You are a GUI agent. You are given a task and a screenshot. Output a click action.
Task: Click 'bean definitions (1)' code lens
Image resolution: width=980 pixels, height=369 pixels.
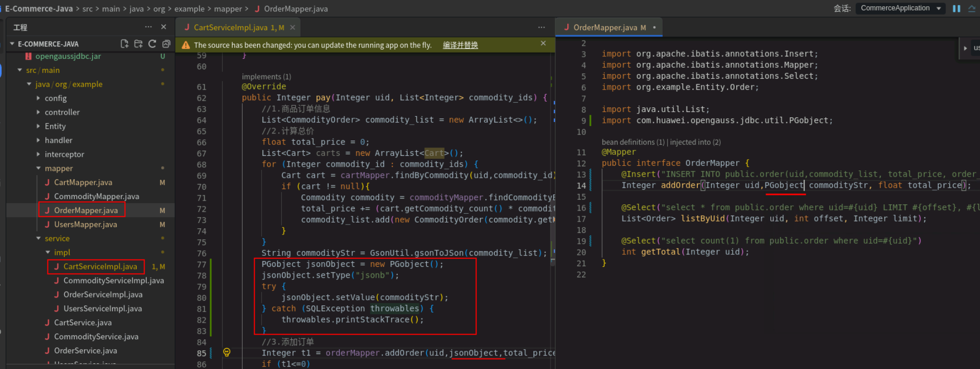(x=633, y=142)
